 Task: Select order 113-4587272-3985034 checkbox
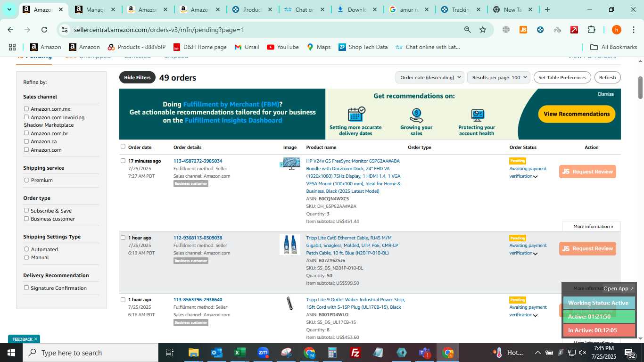pyautogui.click(x=123, y=161)
